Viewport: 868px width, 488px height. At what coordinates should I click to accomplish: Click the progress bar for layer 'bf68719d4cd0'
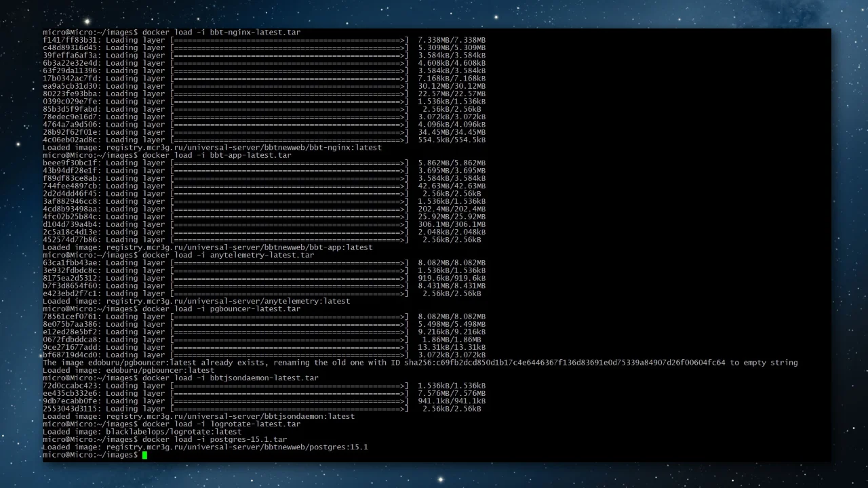click(x=289, y=354)
